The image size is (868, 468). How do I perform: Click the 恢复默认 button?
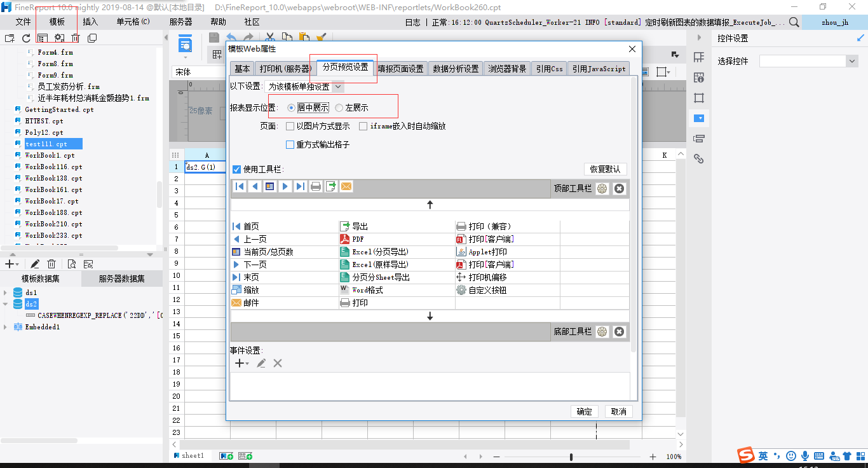[x=606, y=169]
